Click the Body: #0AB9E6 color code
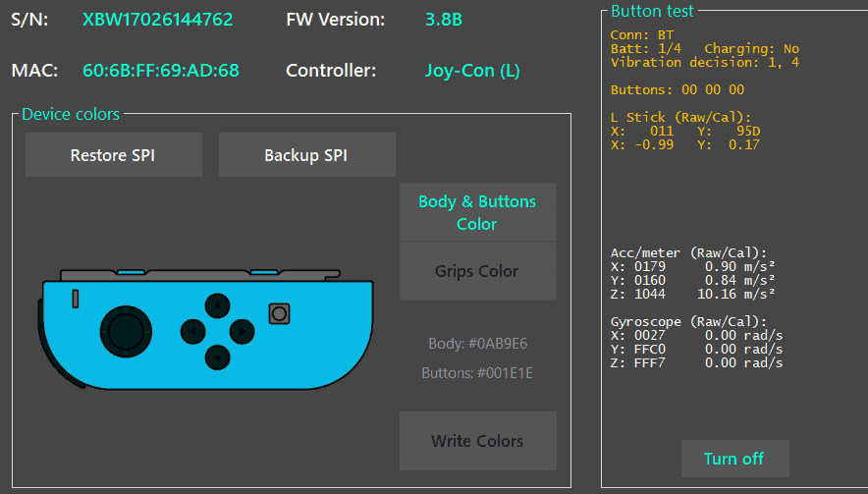Screen dimensions: 868x494 click(x=478, y=344)
